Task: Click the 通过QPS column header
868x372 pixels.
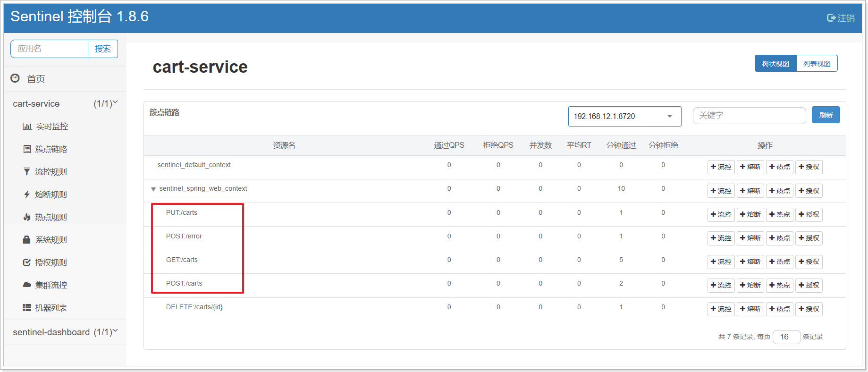Action: click(x=449, y=145)
